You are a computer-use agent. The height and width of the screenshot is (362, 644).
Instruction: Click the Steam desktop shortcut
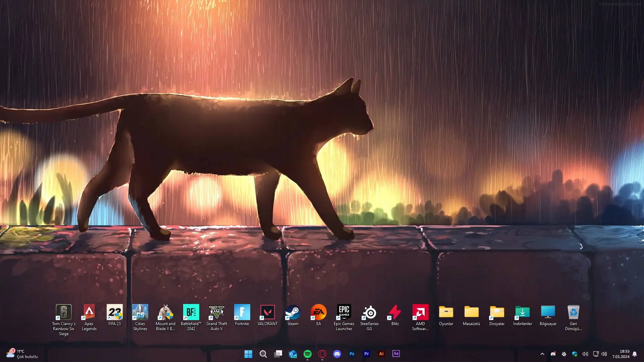coord(293,315)
